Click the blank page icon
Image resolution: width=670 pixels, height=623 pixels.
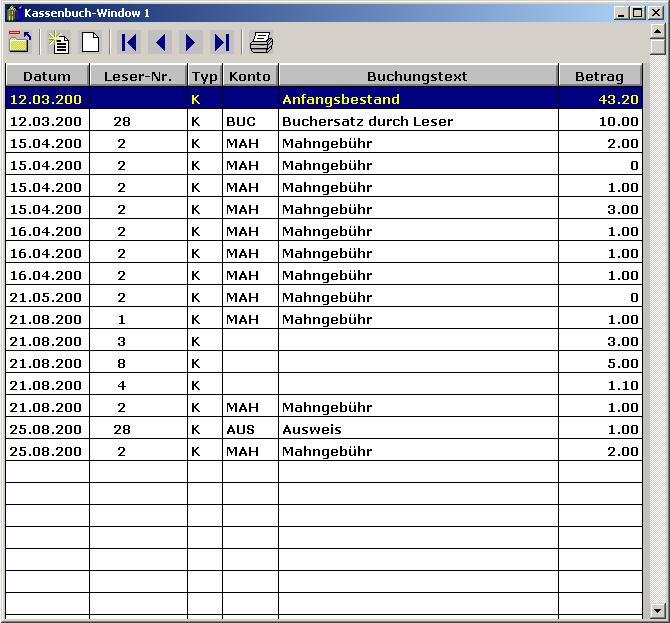90,43
